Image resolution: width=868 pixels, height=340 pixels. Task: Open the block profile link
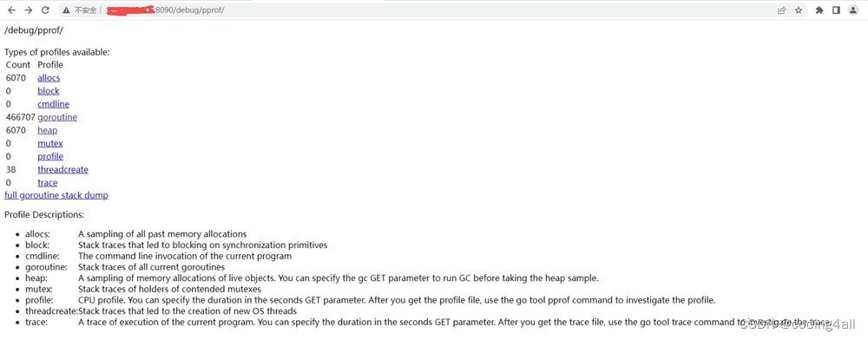(x=48, y=91)
